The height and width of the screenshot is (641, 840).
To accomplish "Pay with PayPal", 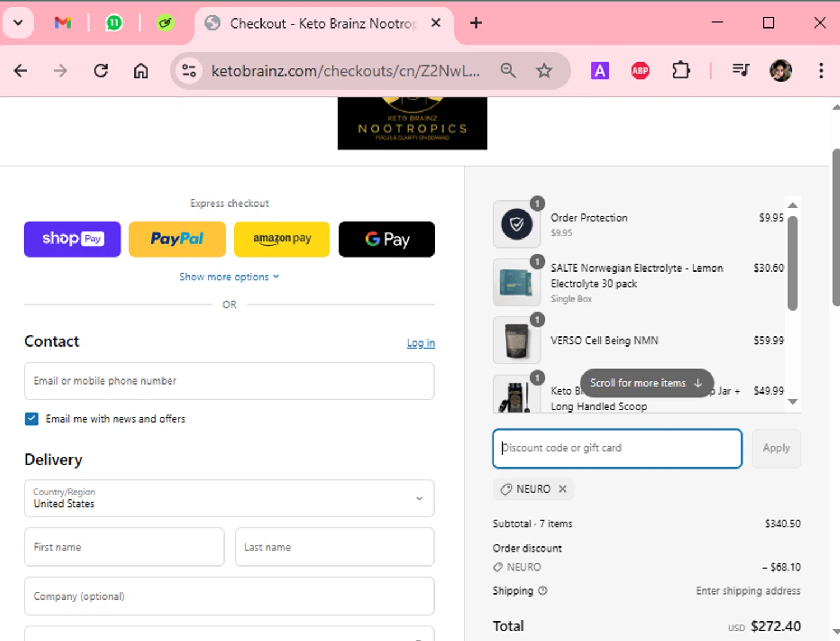I will [177, 239].
